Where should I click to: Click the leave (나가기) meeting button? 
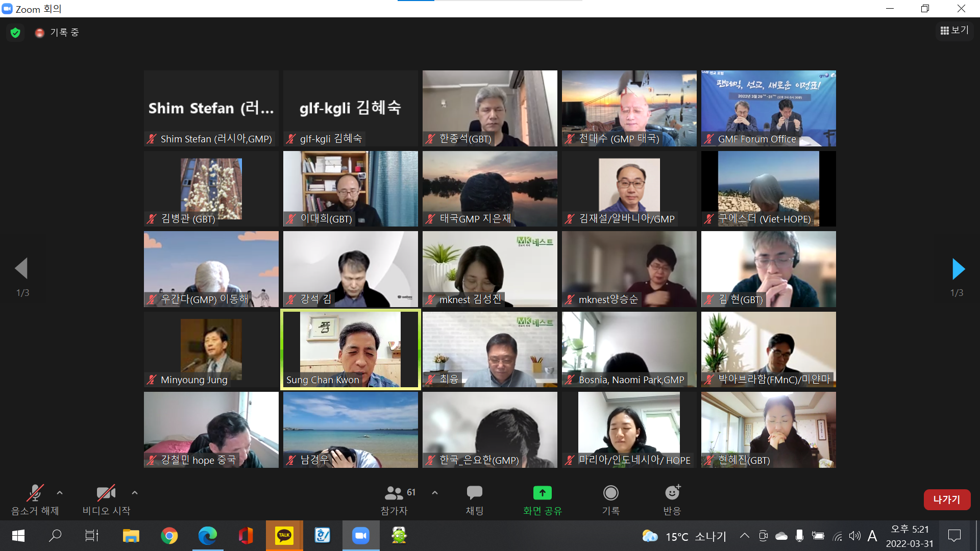point(946,499)
